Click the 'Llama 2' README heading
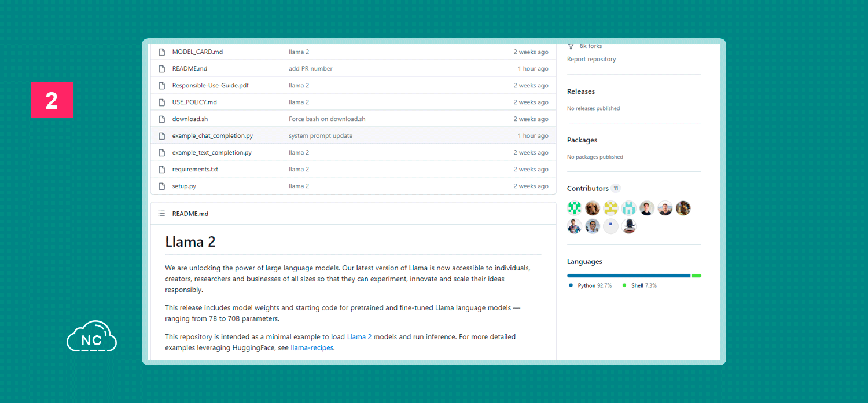The height and width of the screenshot is (403, 868). click(190, 241)
